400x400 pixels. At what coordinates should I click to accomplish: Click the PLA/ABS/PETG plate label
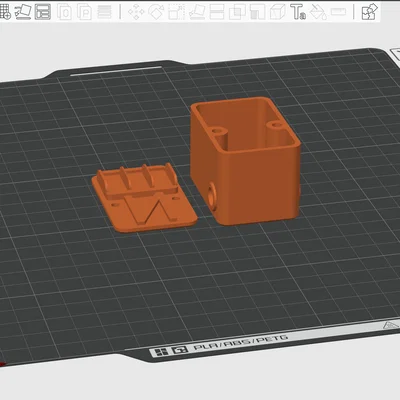point(241,344)
